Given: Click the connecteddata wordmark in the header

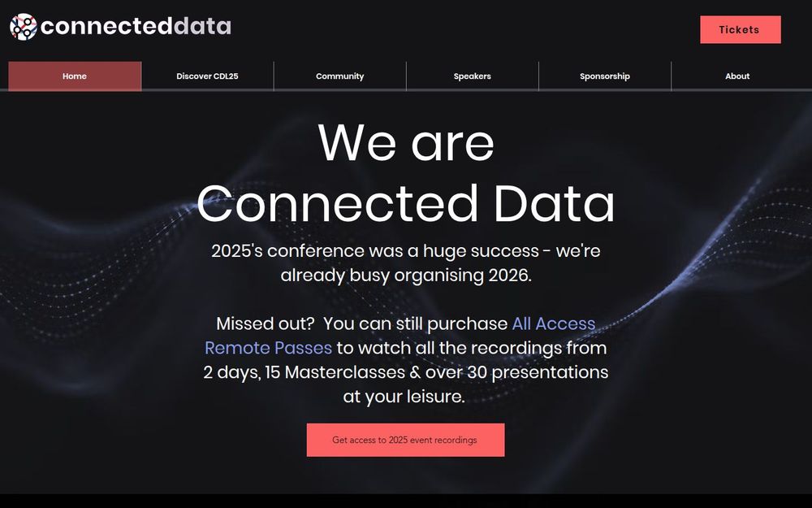Looking at the screenshot, I should pos(137,25).
